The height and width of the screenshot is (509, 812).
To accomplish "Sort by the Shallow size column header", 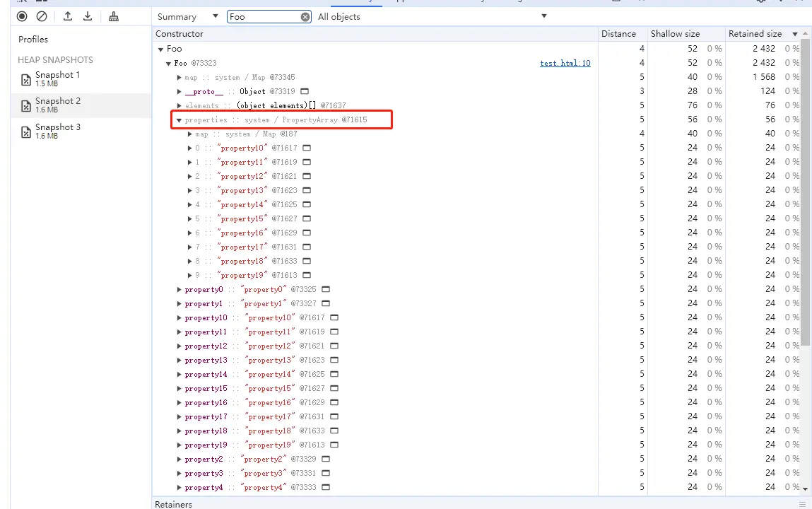I will [x=675, y=33].
